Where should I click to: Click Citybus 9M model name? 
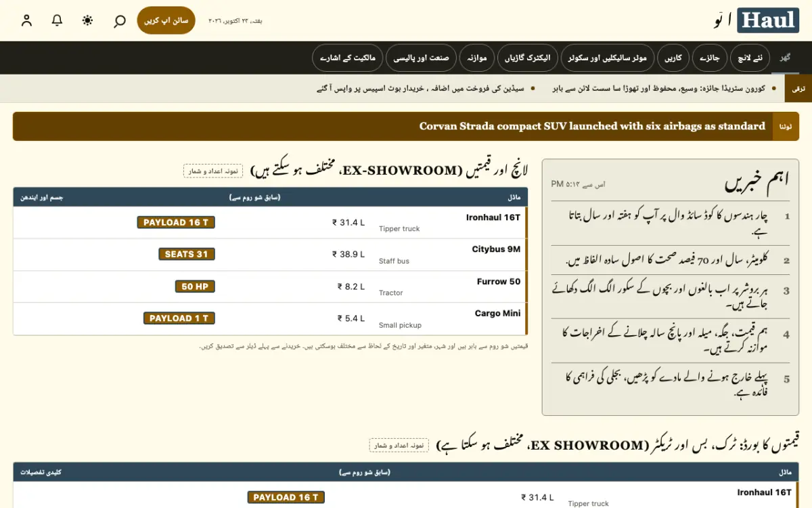496,249
